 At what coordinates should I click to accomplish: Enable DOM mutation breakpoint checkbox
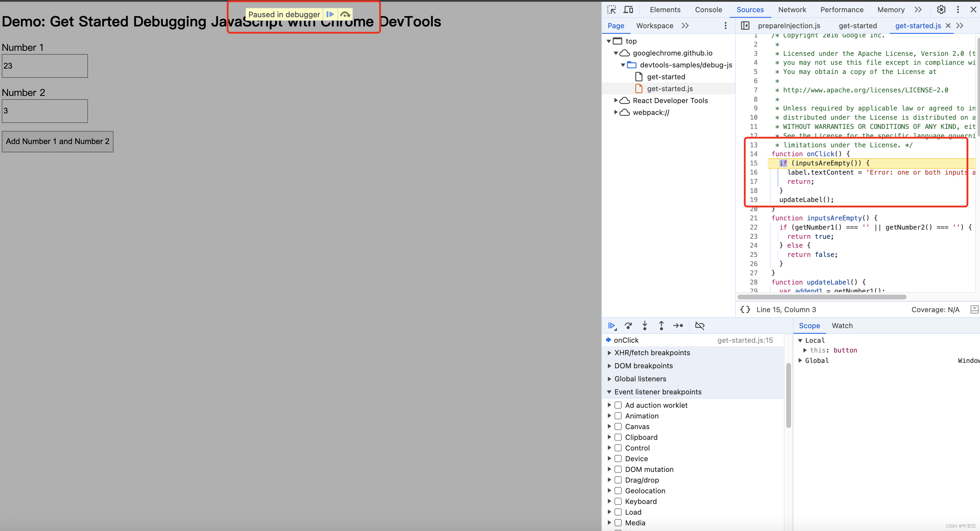(618, 470)
